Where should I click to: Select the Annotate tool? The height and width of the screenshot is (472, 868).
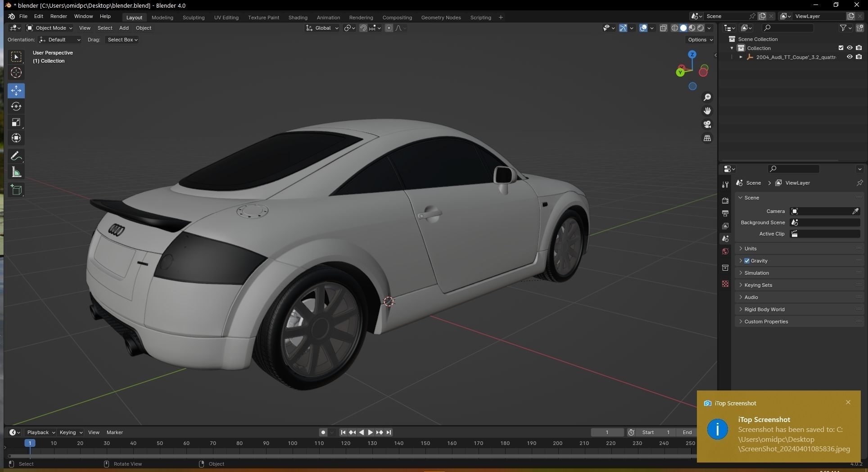(16, 156)
